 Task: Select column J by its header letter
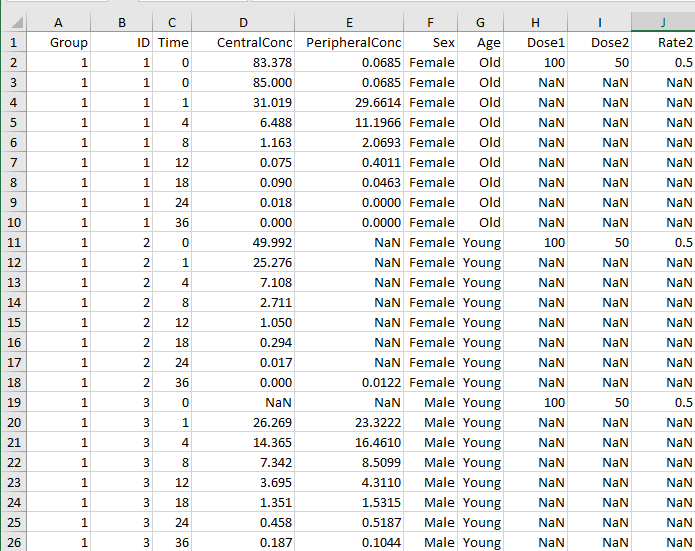pos(662,23)
